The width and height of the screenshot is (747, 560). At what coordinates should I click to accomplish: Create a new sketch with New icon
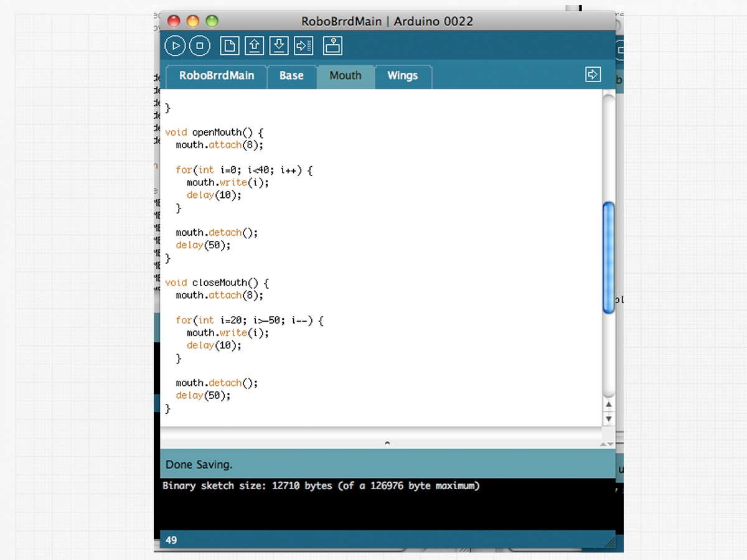pyautogui.click(x=230, y=45)
